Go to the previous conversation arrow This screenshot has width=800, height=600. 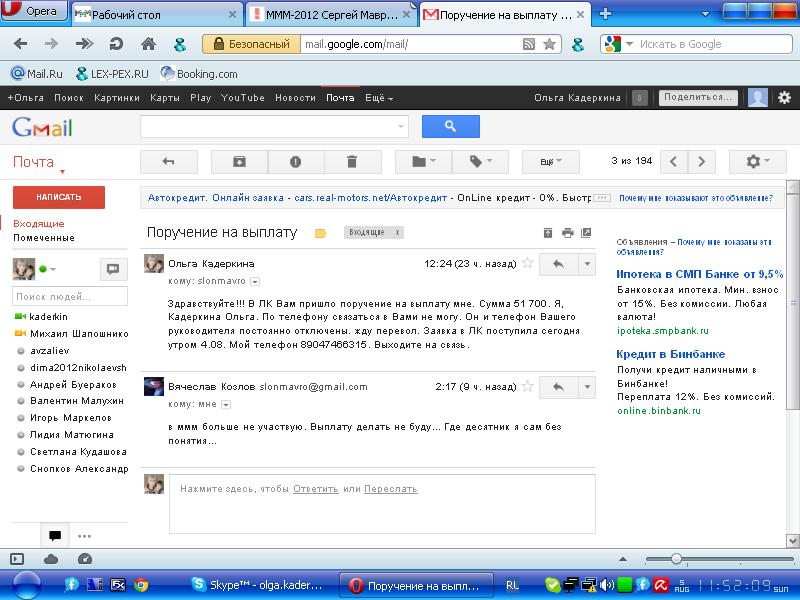tap(673, 162)
